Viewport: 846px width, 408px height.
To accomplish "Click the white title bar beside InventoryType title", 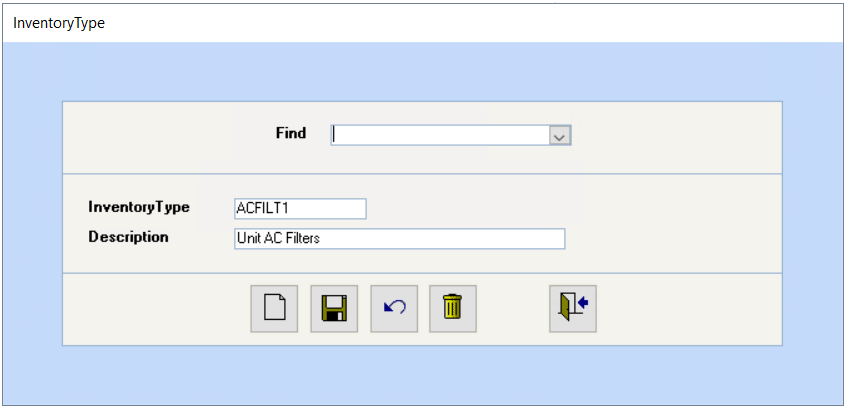I will pyautogui.click(x=475, y=23).
